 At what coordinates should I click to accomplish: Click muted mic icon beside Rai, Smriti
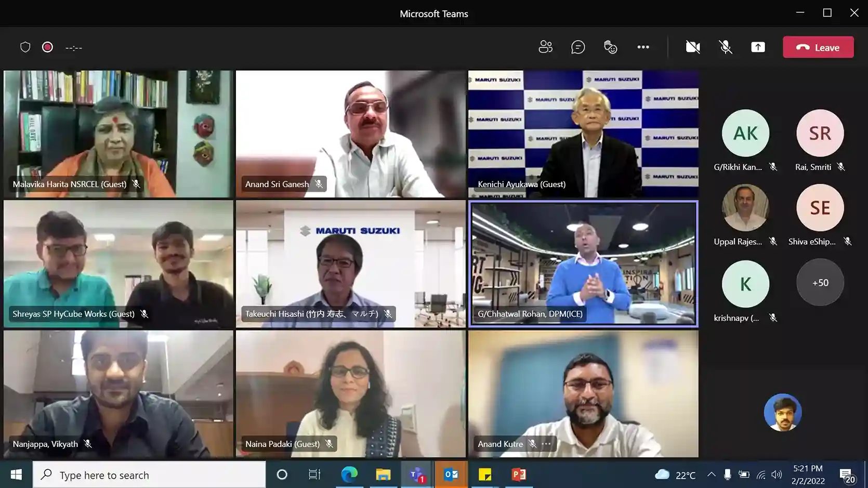840,167
